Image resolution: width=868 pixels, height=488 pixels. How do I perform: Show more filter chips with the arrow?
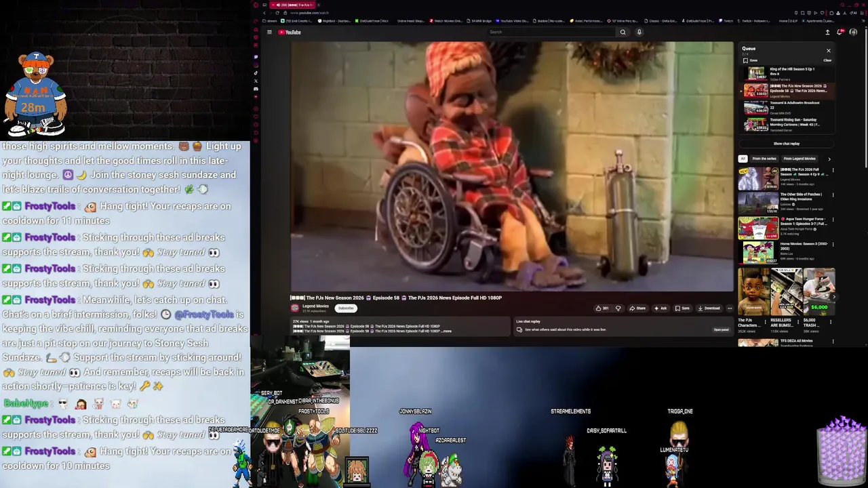(829, 159)
